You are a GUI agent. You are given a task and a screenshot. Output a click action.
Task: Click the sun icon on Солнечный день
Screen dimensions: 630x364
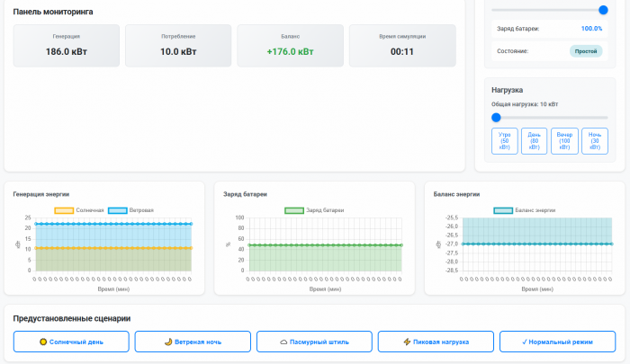coord(43,342)
